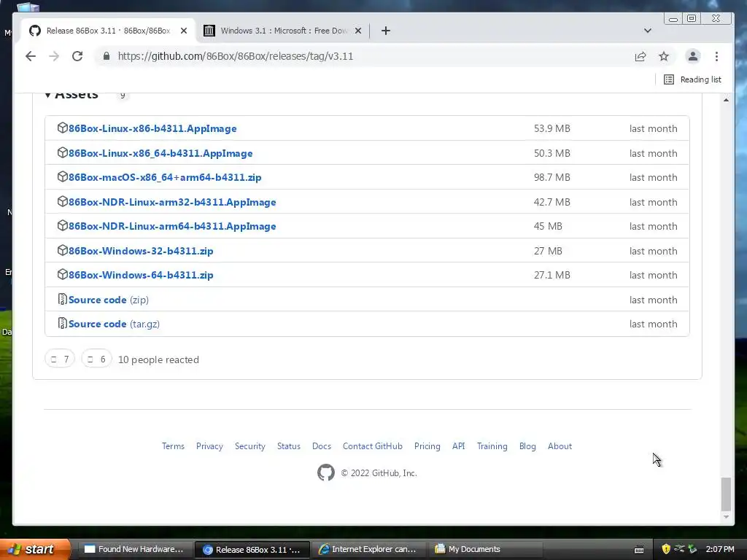The width and height of the screenshot is (747, 560).
Task: Click the GitHub logo in footer
Action: [326, 472]
